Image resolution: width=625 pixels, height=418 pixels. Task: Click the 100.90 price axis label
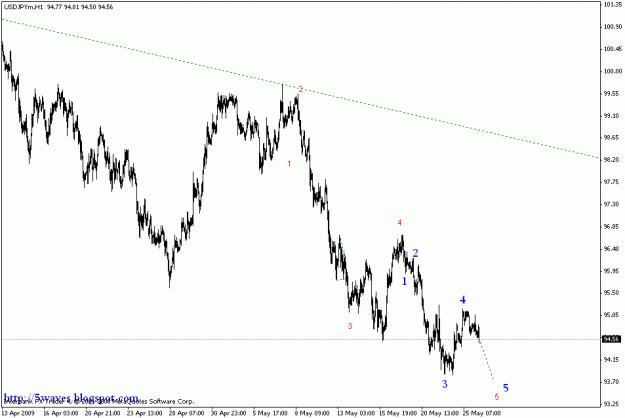[x=613, y=27]
